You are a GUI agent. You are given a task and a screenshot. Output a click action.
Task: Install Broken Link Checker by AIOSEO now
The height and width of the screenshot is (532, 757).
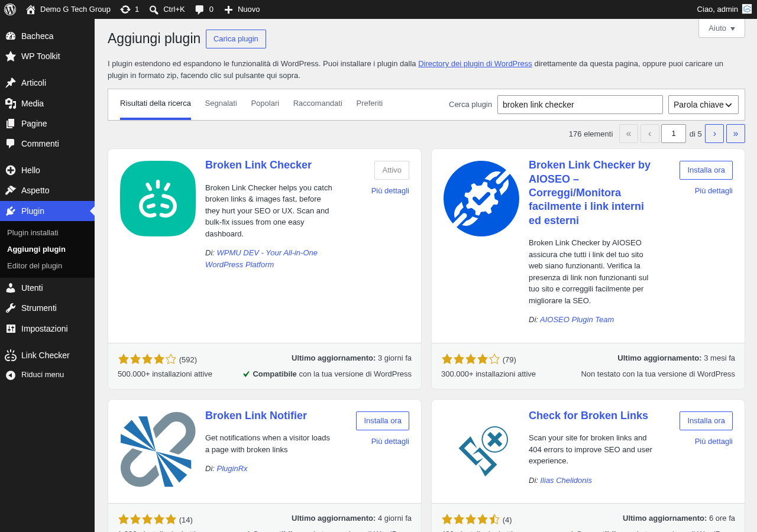(706, 170)
